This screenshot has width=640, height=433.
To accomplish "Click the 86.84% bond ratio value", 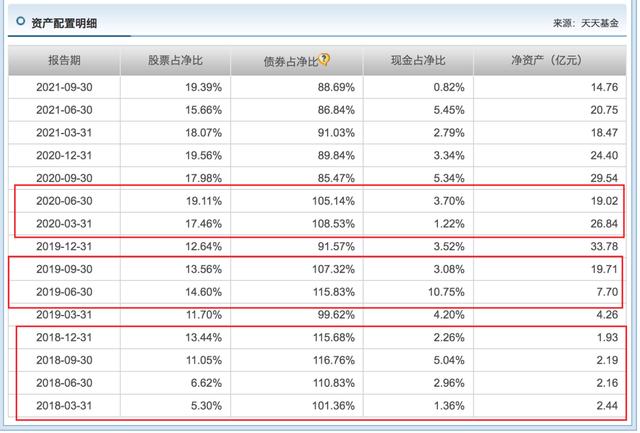I will (x=336, y=110).
